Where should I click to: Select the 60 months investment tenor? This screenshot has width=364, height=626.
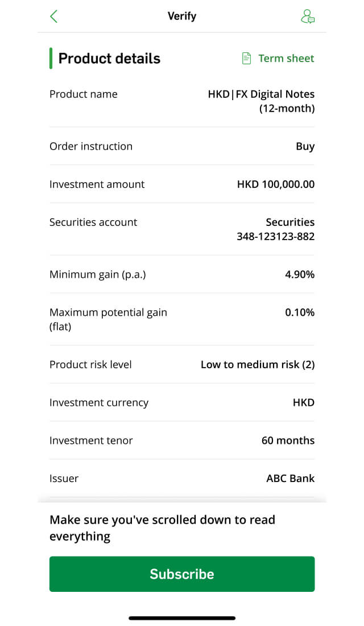pos(288,440)
